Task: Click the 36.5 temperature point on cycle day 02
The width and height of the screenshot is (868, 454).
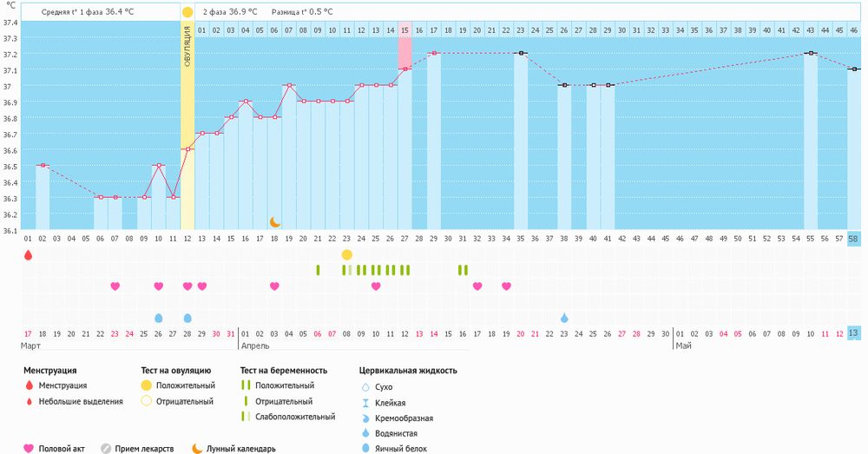Action: pyautogui.click(x=43, y=165)
